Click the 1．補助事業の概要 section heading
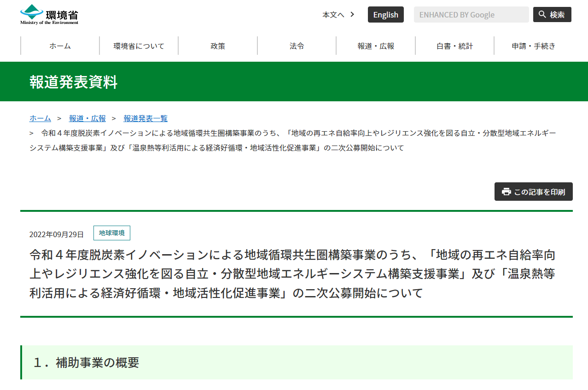588x390 pixels. point(86,362)
